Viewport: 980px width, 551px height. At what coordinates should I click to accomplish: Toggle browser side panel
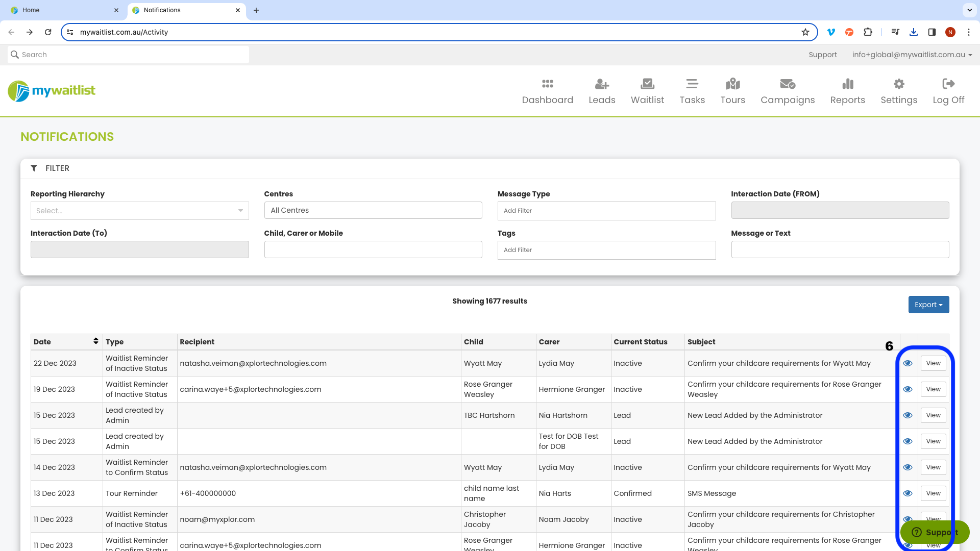tap(932, 32)
